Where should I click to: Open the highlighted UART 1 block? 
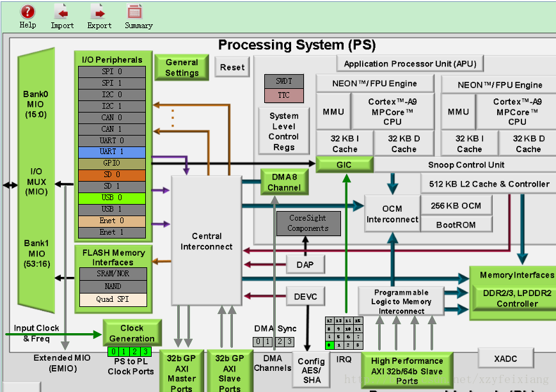(x=112, y=152)
